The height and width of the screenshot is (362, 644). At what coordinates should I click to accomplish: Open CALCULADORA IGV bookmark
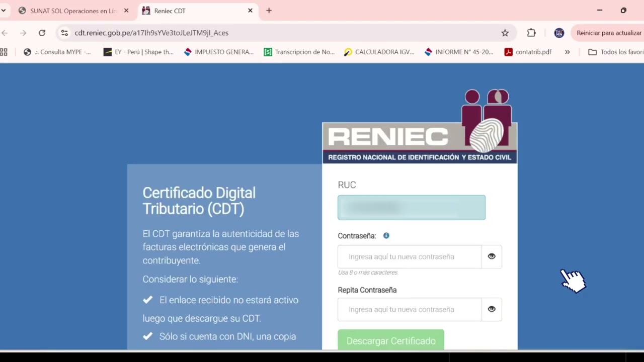pyautogui.click(x=379, y=52)
